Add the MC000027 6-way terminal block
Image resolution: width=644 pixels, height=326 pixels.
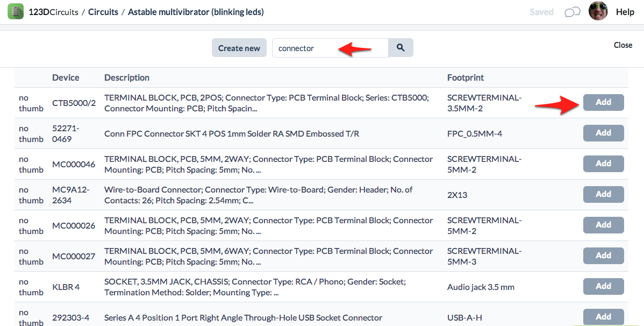(x=603, y=256)
